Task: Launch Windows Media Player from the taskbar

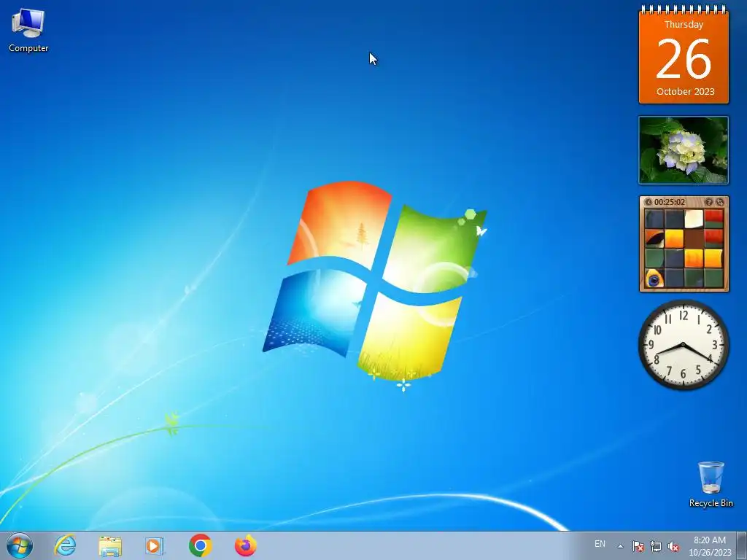Action: click(155, 546)
